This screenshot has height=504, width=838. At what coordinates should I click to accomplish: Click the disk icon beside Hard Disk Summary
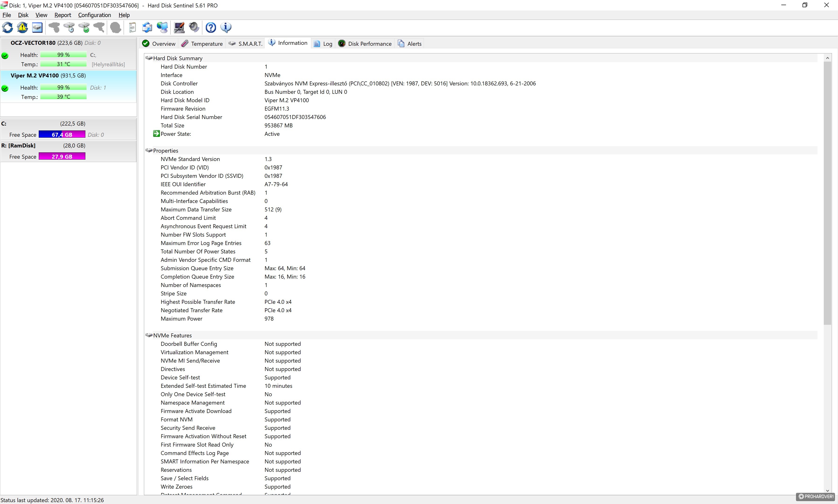pyautogui.click(x=149, y=58)
